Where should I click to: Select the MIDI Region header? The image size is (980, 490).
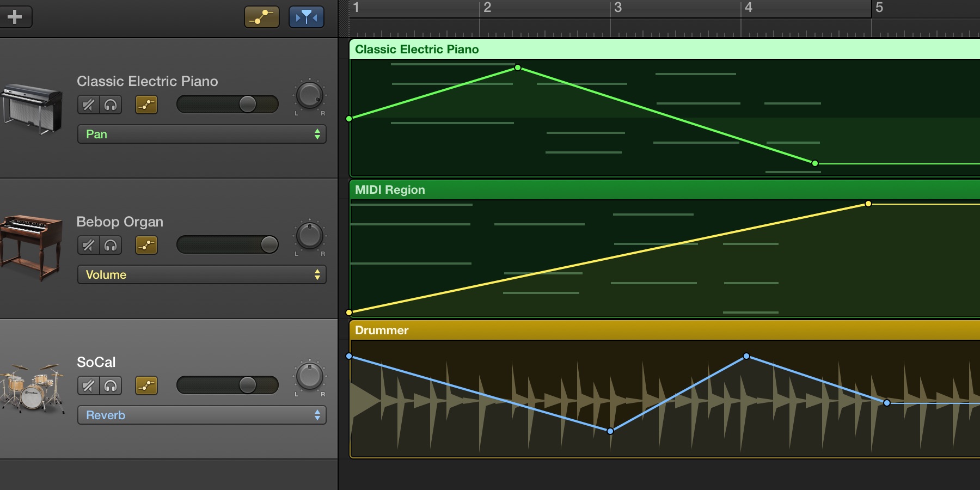click(x=664, y=189)
